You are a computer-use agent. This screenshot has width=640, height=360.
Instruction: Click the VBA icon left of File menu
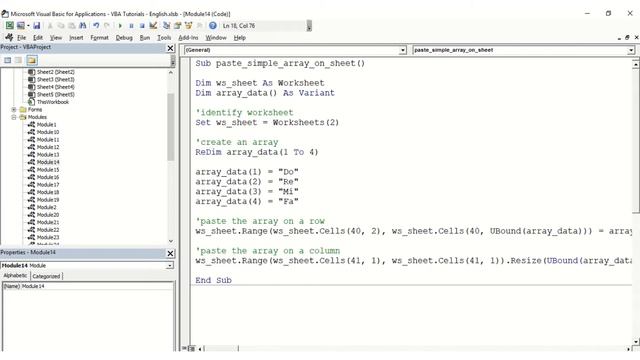[9, 37]
